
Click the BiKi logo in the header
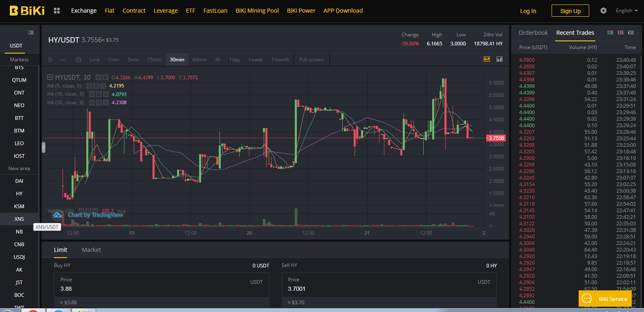[27, 11]
